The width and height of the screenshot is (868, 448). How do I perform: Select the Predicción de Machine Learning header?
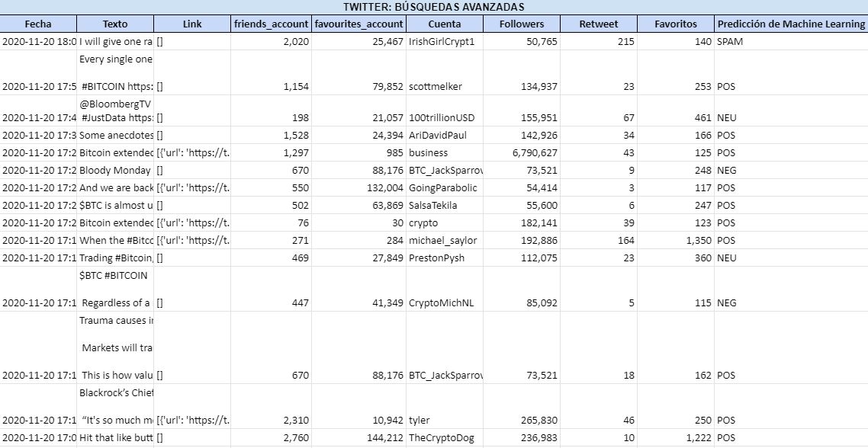791,24
